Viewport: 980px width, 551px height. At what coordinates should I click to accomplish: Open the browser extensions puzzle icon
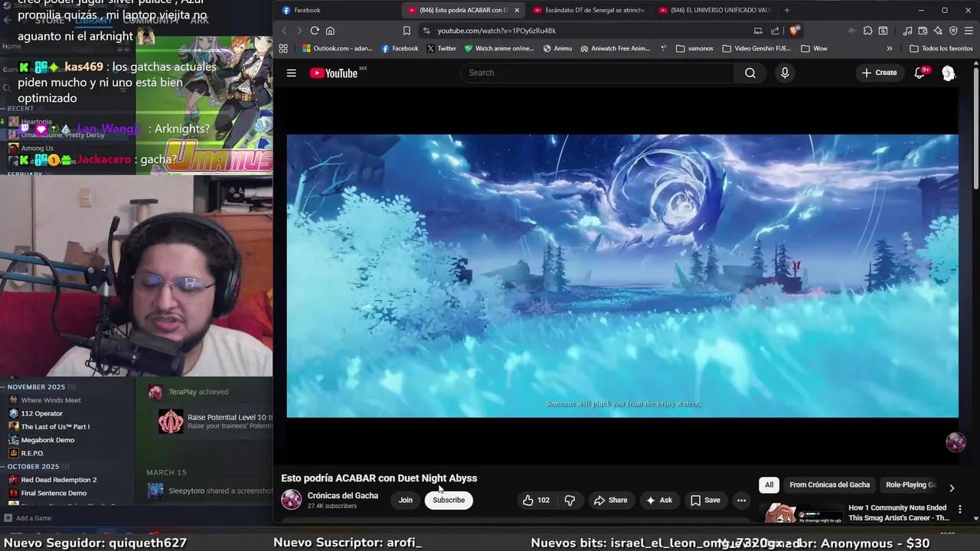(x=867, y=31)
